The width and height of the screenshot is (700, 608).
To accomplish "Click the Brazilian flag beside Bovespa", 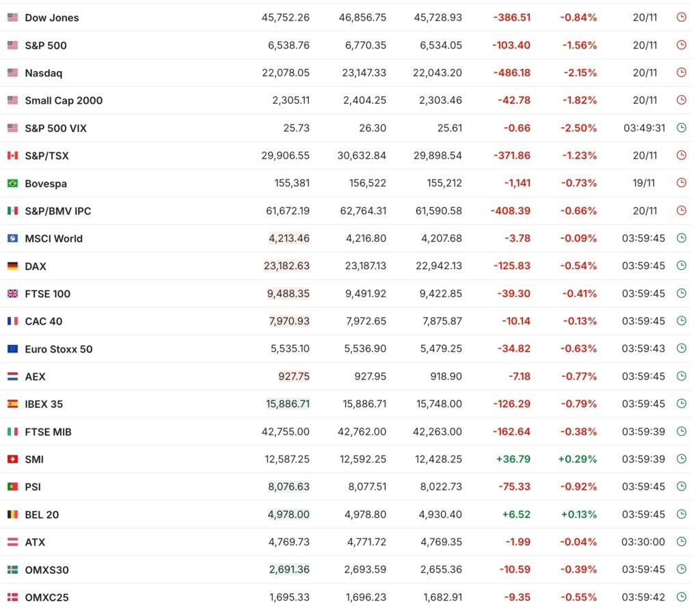I will [x=12, y=183].
